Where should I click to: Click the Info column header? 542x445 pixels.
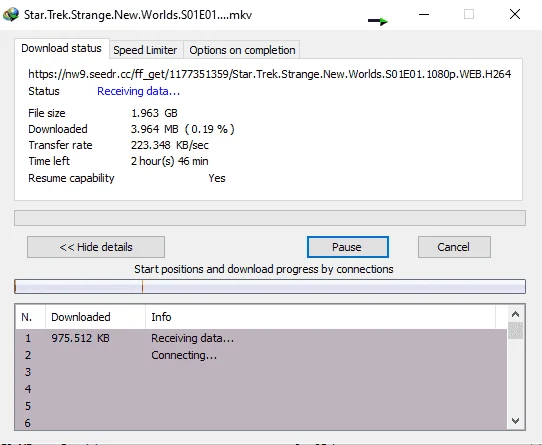pos(320,317)
